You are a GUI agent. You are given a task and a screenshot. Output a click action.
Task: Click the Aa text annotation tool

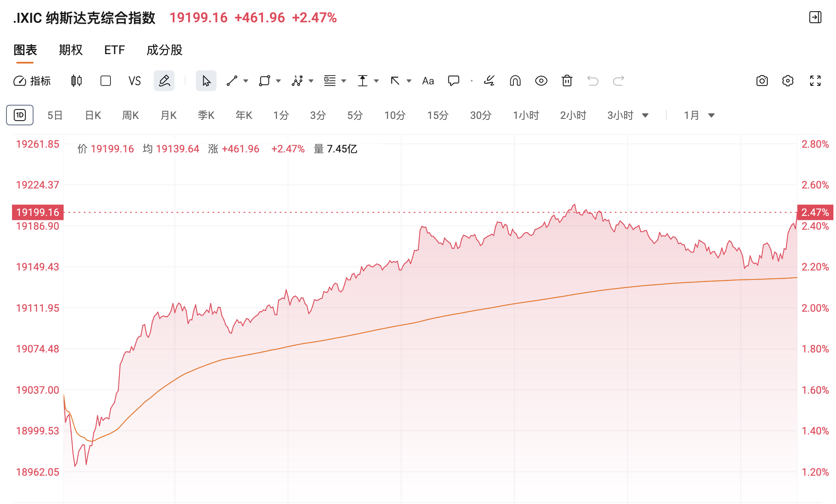[428, 81]
